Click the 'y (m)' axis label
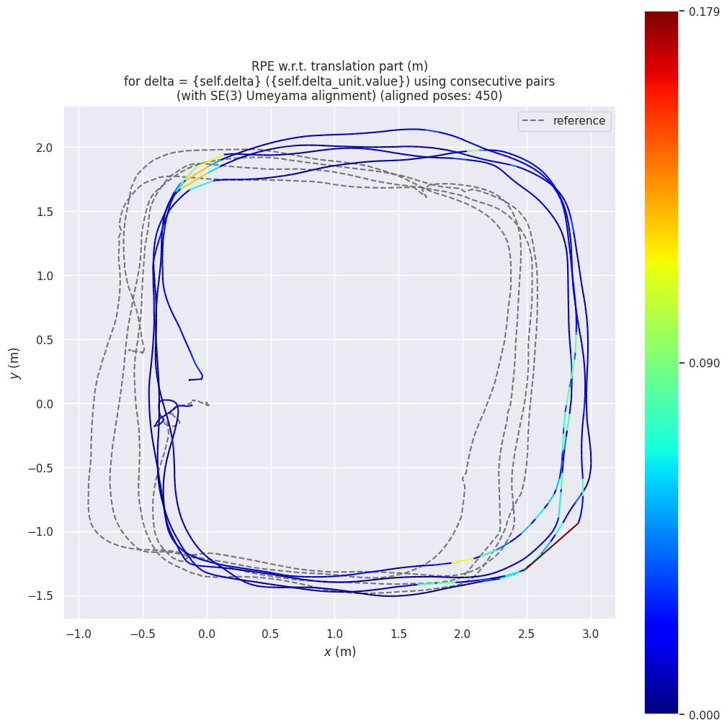This screenshot has height=728, width=727. click(x=14, y=363)
